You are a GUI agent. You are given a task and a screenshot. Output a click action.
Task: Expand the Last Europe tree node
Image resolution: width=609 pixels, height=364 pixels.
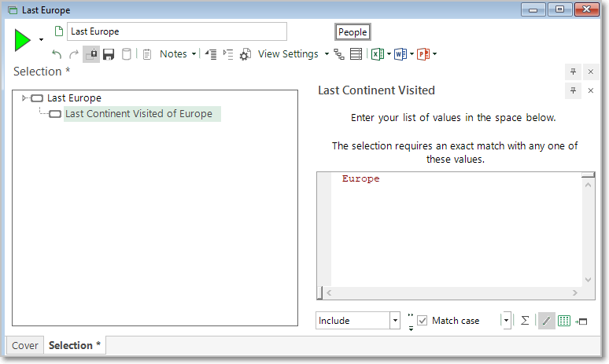click(x=24, y=97)
